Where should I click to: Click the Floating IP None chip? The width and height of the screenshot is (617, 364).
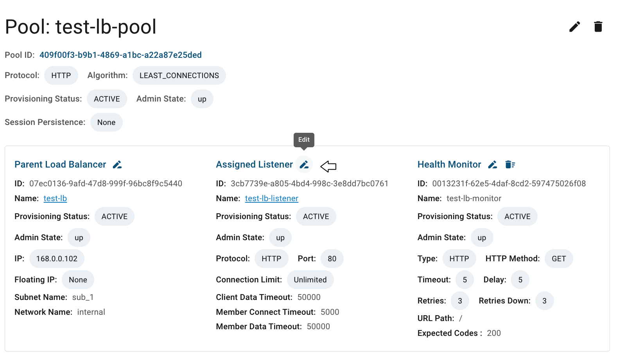(x=78, y=280)
